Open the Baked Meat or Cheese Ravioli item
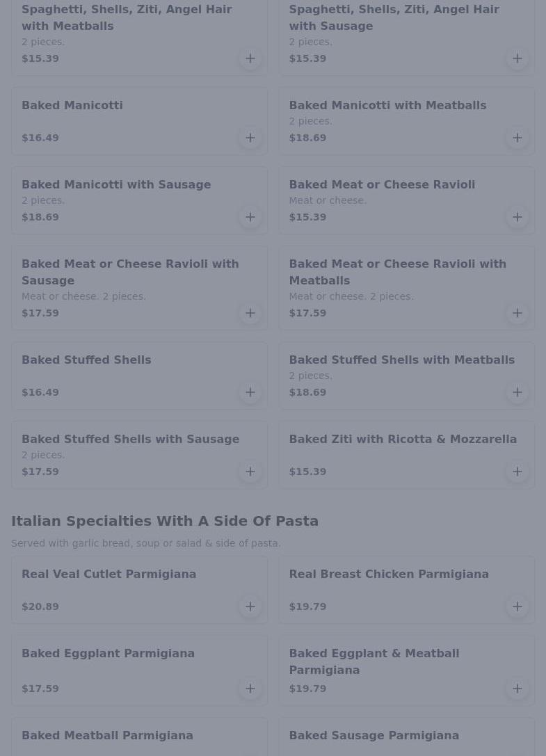This screenshot has width=546, height=756. click(382, 184)
